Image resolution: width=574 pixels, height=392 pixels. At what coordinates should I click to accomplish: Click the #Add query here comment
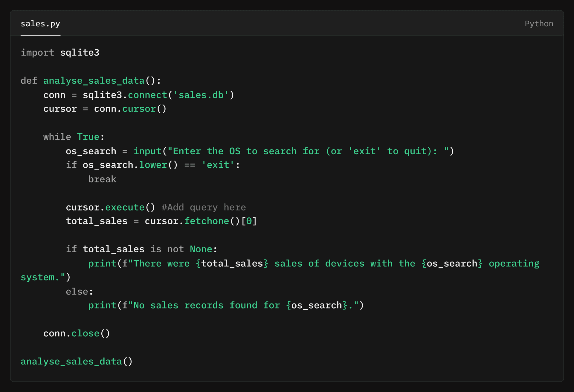pos(203,207)
